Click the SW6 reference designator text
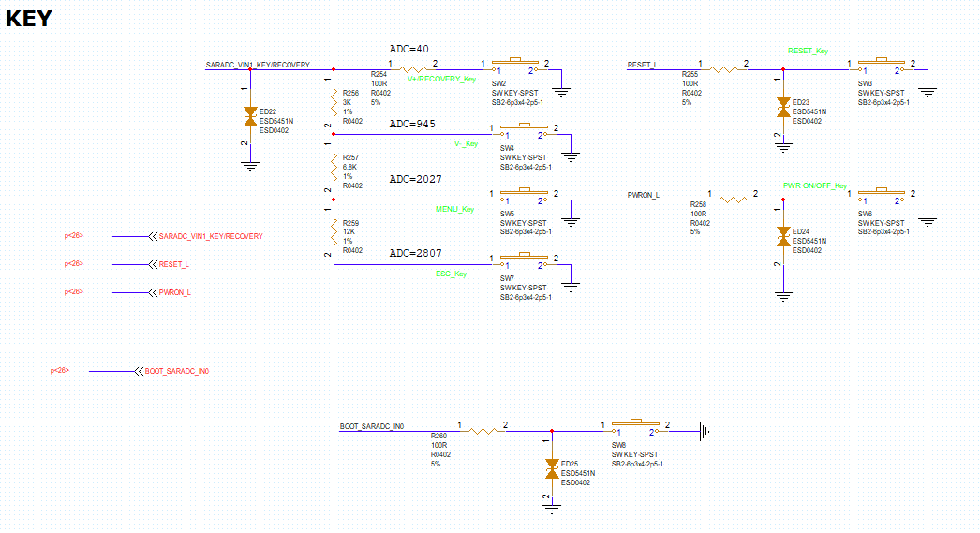 pos(865,213)
